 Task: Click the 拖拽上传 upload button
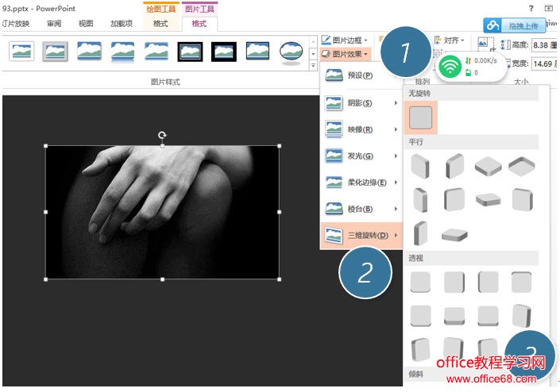(x=515, y=25)
